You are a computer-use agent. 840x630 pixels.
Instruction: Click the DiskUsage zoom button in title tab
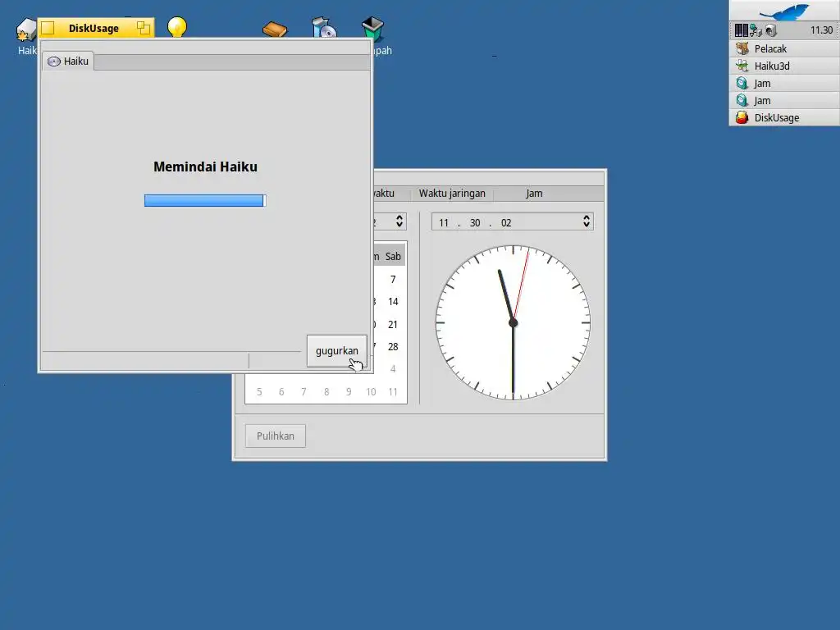coord(143,28)
